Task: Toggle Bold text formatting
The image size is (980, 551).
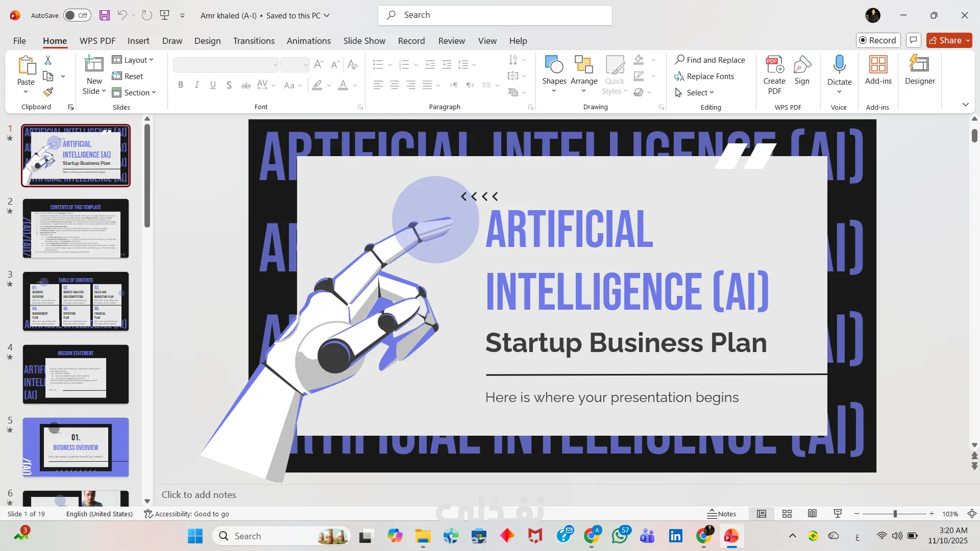Action: point(181,85)
